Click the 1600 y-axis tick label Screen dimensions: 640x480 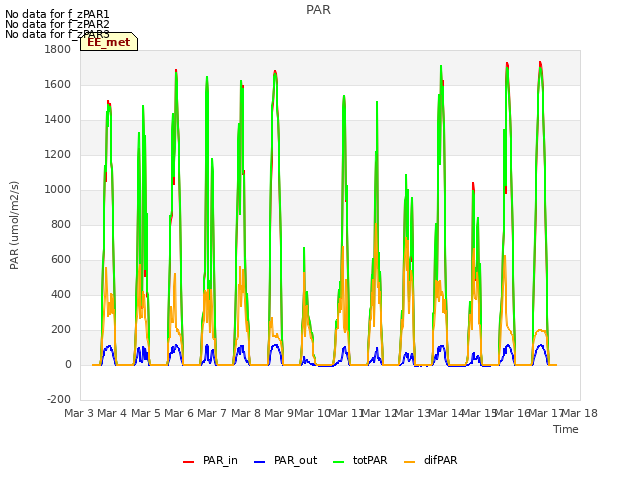click(58, 84)
